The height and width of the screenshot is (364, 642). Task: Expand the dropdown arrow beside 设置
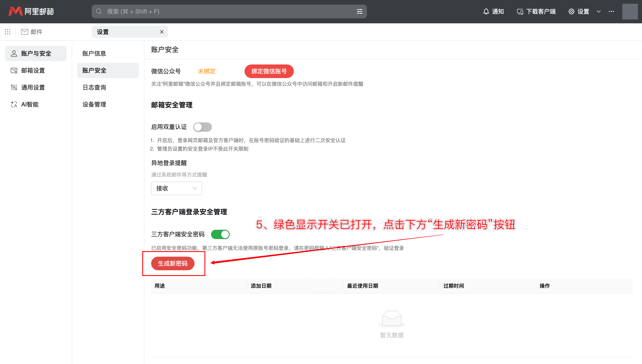(x=599, y=11)
